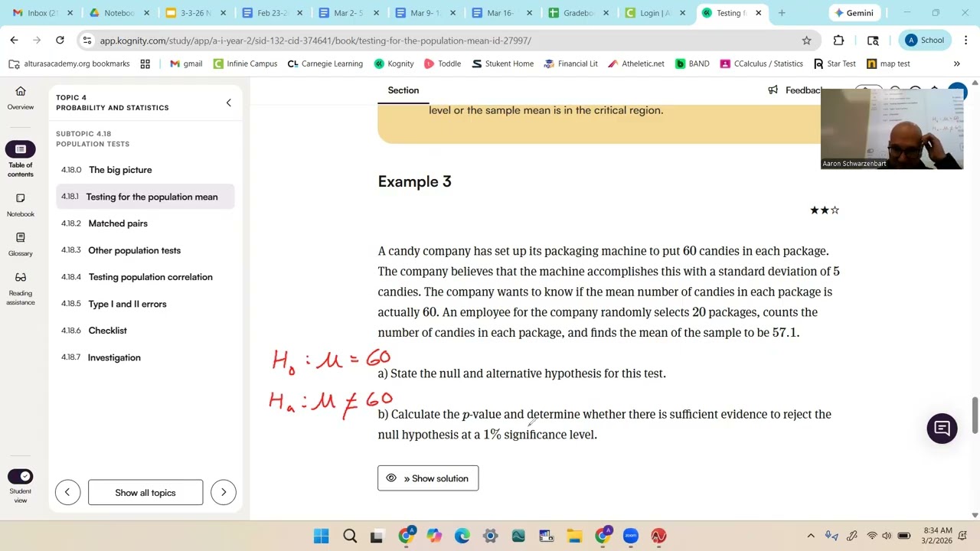Viewport: 980px width, 551px height.
Task: Open the Table of contents panel
Action: [x=21, y=159]
